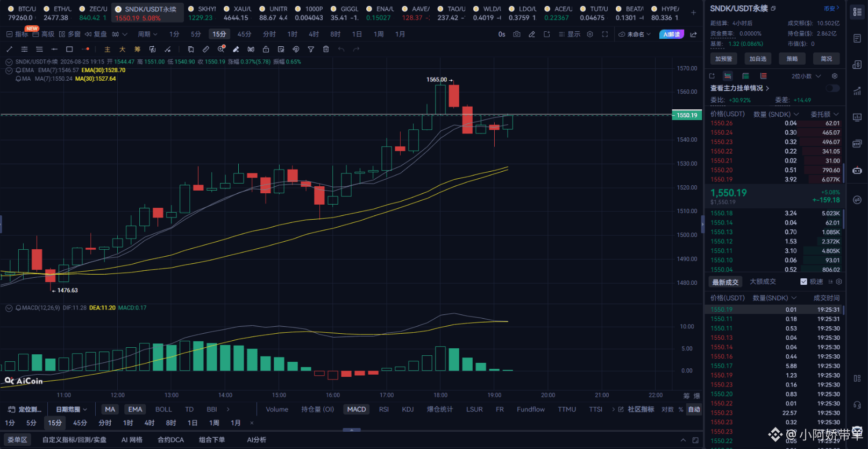Open the chart settings hexagon icon
Image resolution: width=868 pixels, height=449 pixels.
click(x=590, y=34)
